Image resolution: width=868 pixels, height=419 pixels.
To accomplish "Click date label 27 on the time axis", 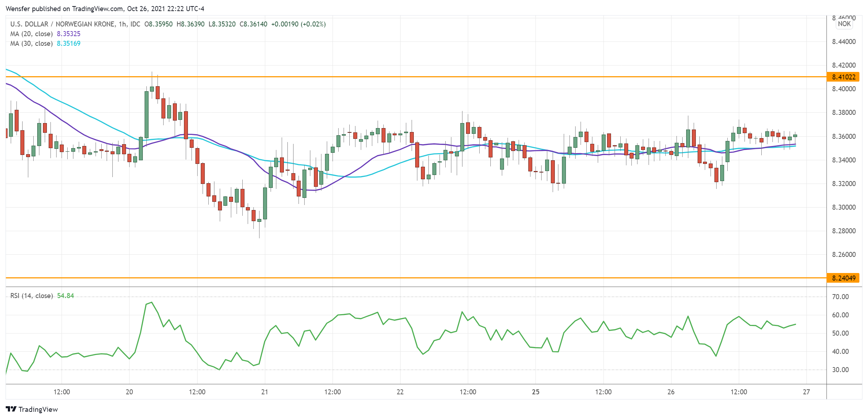I will tap(806, 392).
